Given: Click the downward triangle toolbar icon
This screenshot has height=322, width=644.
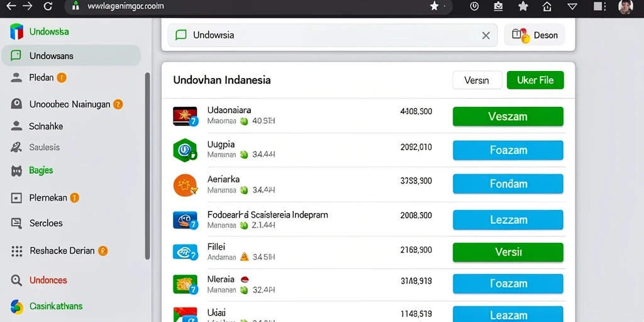Looking at the screenshot, I should pyautogui.click(x=572, y=6).
